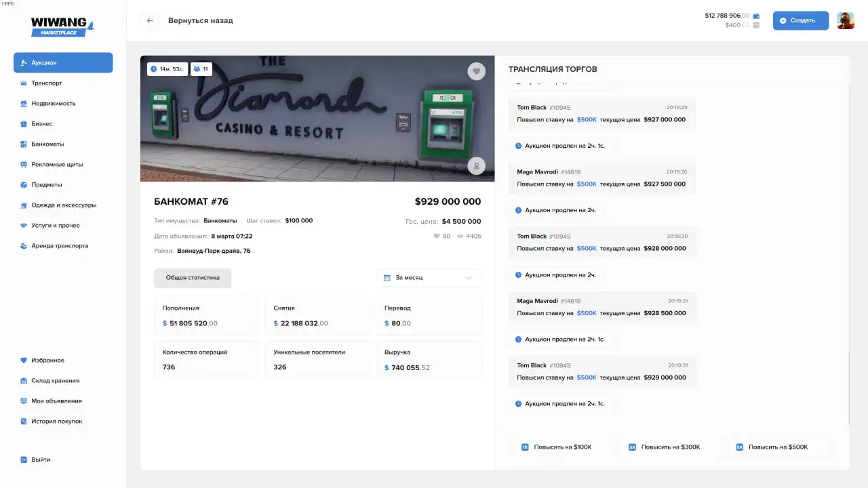Image resolution: width=868 pixels, height=488 pixels.
Task: Click the My listings icon
Action: 24,401
